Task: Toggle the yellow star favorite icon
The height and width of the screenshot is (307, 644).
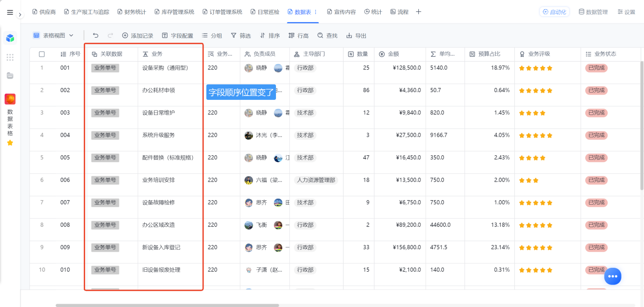Action: tap(10, 142)
